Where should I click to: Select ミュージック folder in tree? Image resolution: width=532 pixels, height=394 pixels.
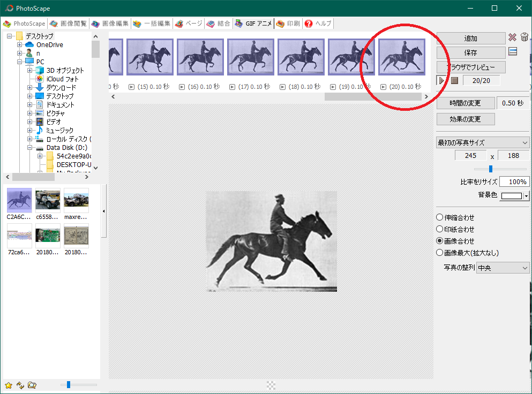[x=59, y=130]
